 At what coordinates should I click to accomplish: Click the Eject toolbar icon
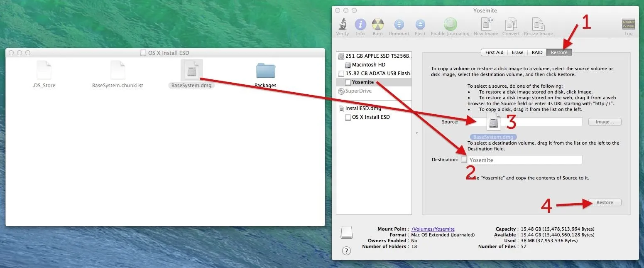(x=420, y=25)
